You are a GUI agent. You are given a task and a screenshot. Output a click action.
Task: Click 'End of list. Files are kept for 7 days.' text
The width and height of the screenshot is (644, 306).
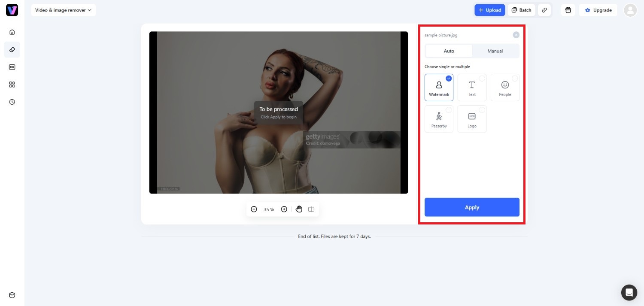334,236
